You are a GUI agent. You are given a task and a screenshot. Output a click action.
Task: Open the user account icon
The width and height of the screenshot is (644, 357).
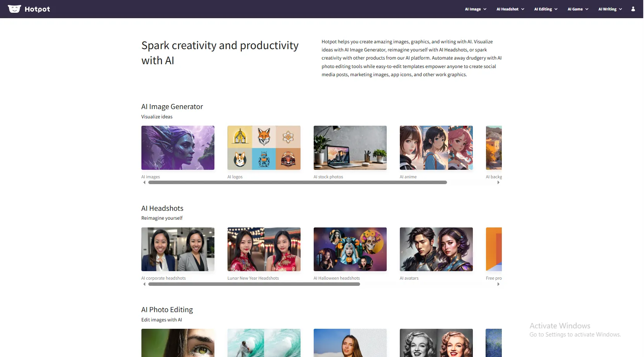tap(633, 9)
